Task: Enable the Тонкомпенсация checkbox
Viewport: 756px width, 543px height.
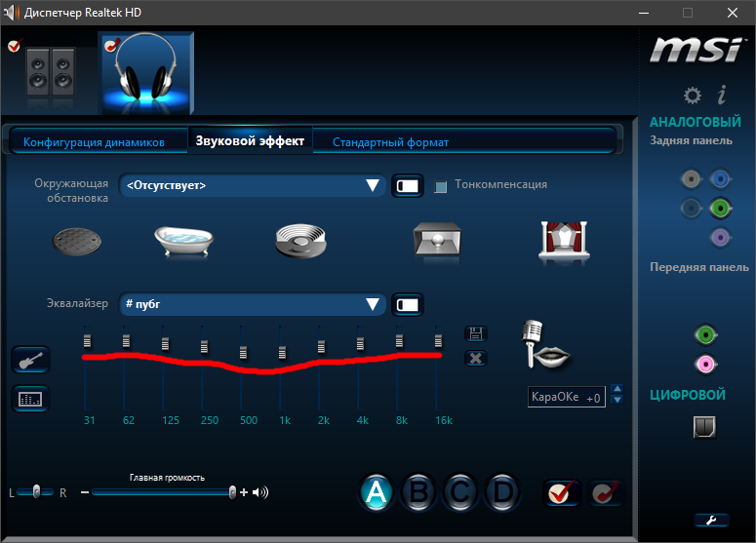Action: tap(440, 186)
